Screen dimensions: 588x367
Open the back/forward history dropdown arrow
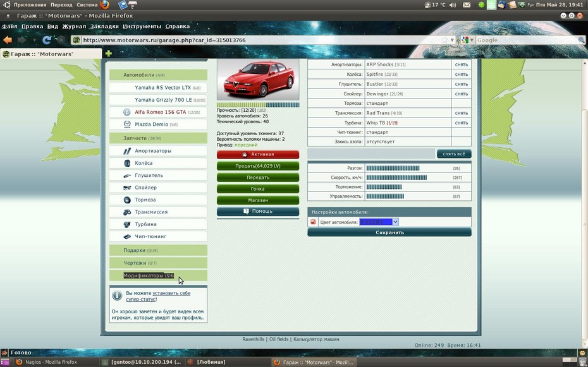tap(34, 40)
